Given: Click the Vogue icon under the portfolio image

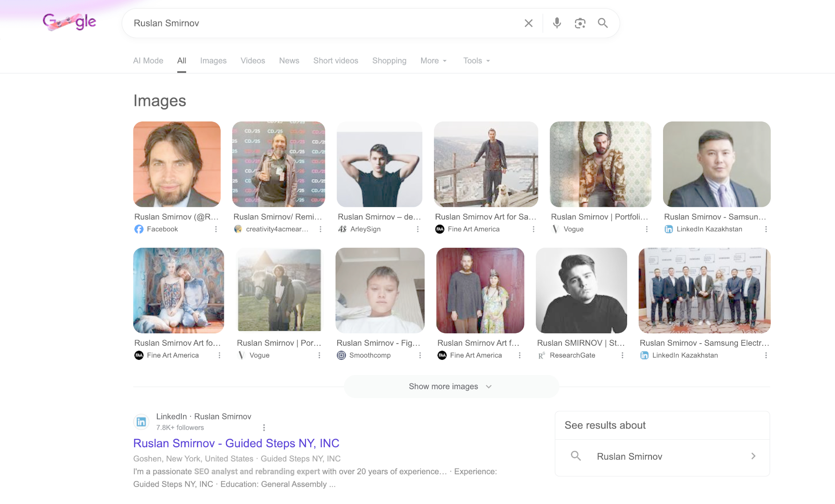Looking at the screenshot, I should pos(555,229).
